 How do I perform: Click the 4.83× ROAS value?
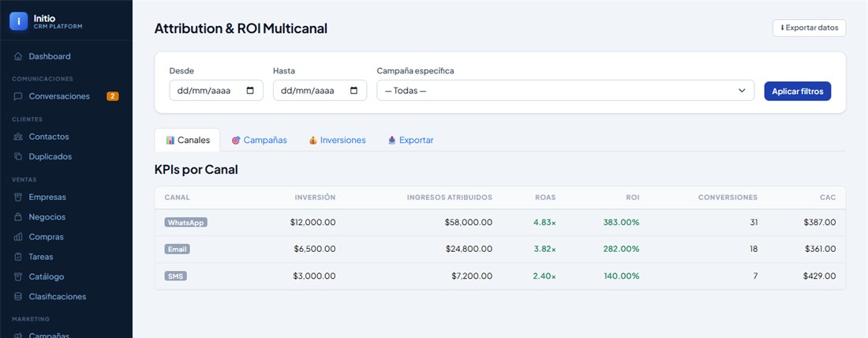pyautogui.click(x=544, y=222)
